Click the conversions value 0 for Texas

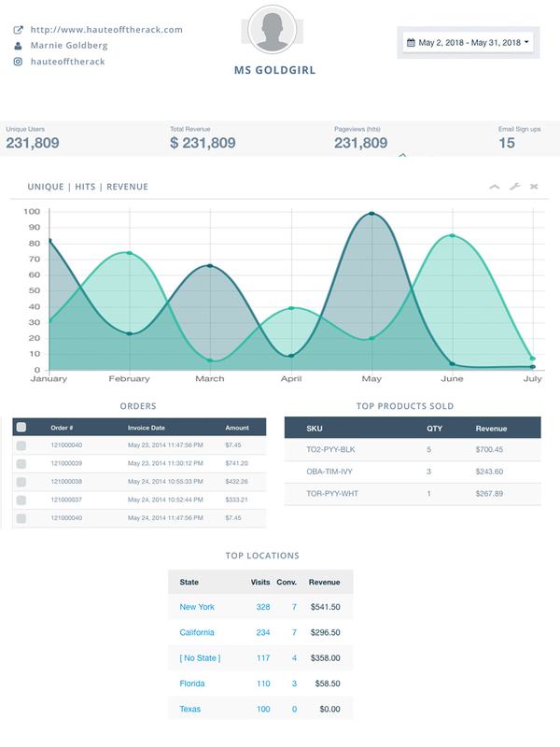pos(294,709)
